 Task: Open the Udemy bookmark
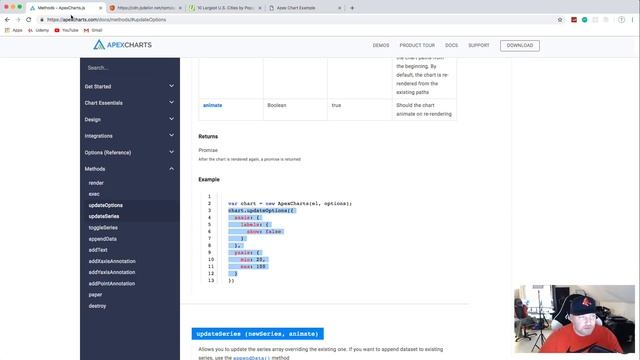pos(38,30)
